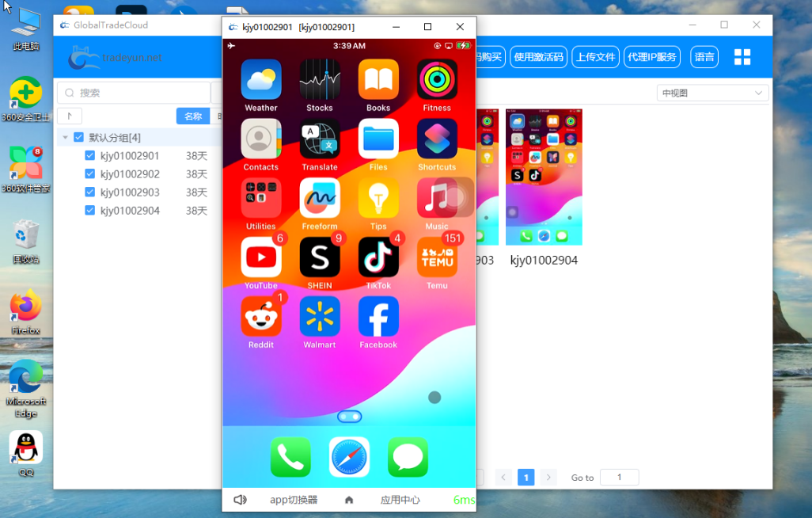This screenshot has height=518, width=812.
Task: Open Safari in the phone dock
Action: pos(349,457)
